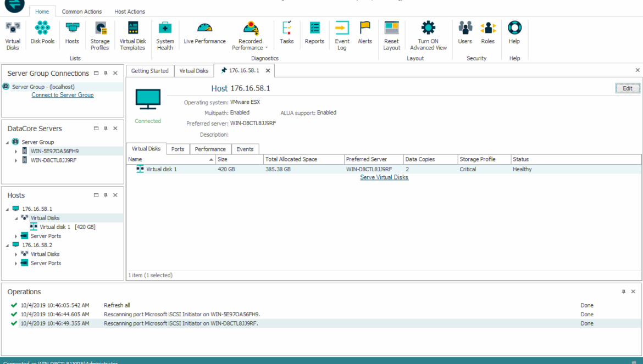This screenshot has width=643, height=364.
Task: Expand Virtual Disks under 176.16.58.2
Action: pos(16,254)
